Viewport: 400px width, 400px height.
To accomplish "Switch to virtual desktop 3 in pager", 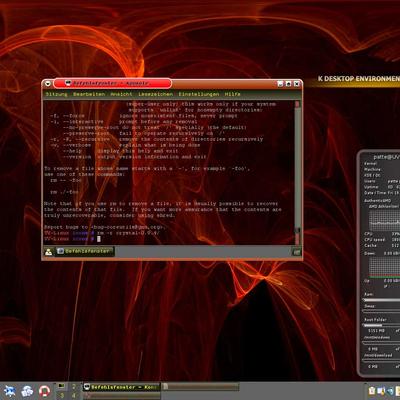I will click(x=62, y=395).
